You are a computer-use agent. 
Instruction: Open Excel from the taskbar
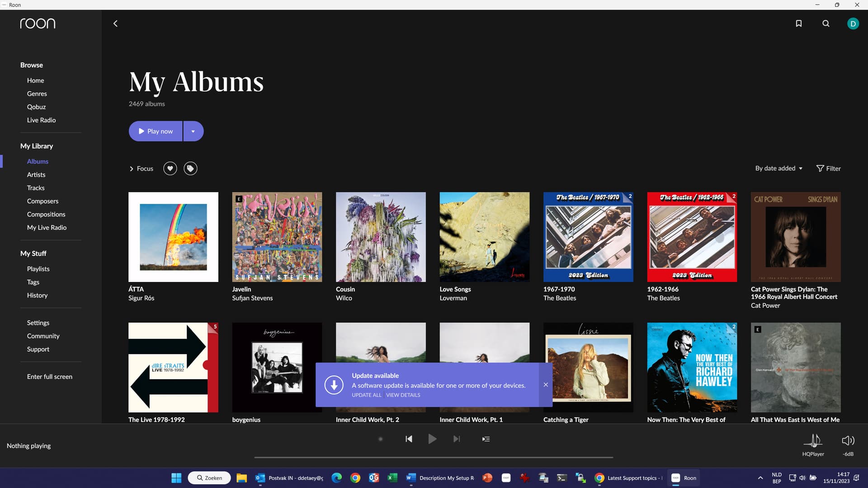392,478
